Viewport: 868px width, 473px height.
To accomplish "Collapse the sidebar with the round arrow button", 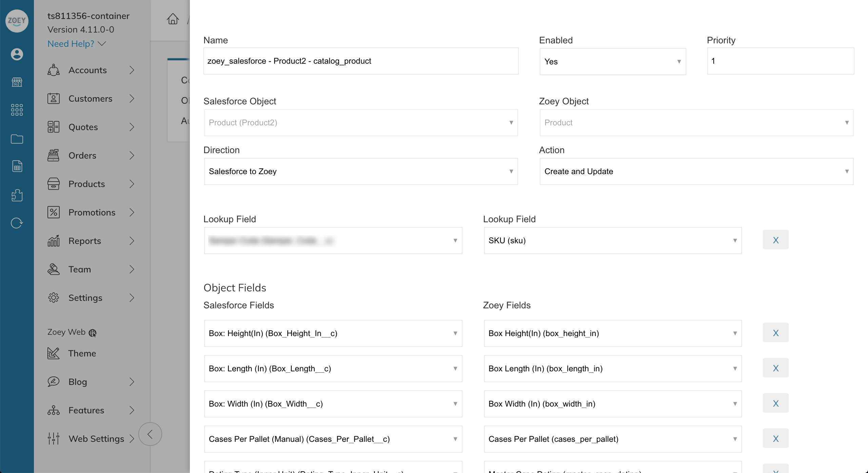I will click(x=150, y=434).
